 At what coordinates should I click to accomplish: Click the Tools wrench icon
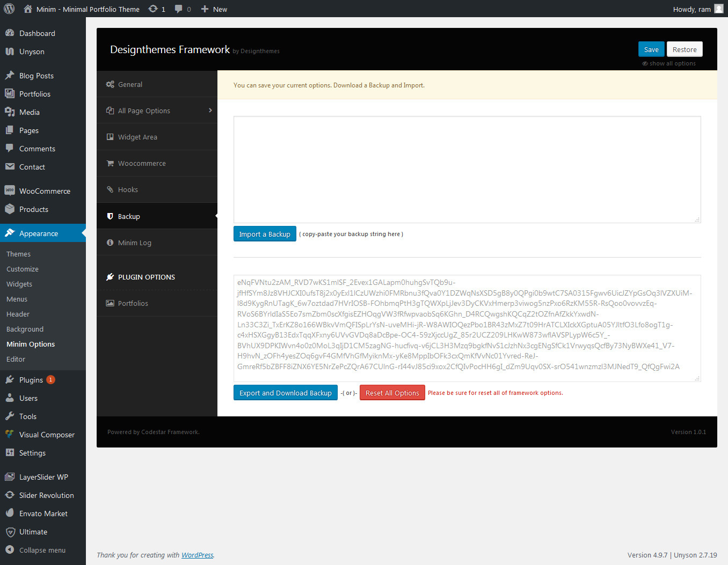click(10, 416)
